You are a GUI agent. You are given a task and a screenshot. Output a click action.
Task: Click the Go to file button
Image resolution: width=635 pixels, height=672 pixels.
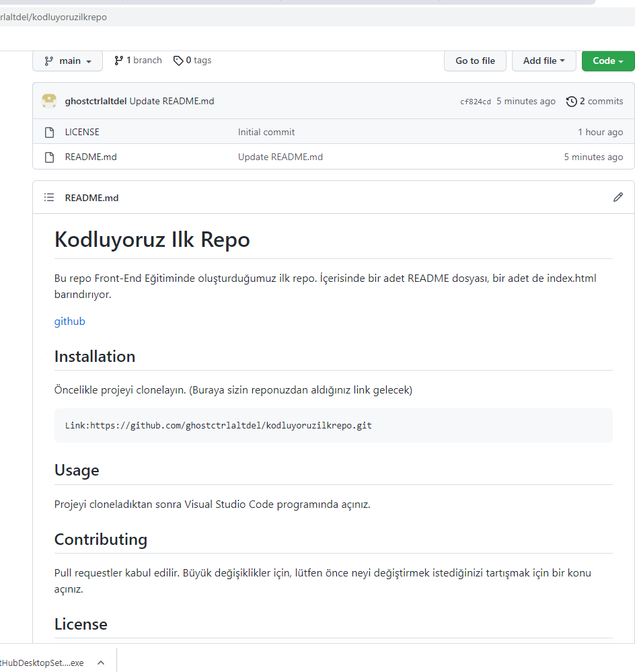point(475,61)
